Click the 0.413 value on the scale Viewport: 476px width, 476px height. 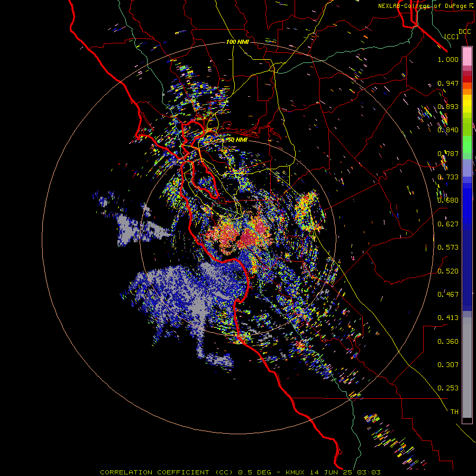pyautogui.click(x=448, y=318)
